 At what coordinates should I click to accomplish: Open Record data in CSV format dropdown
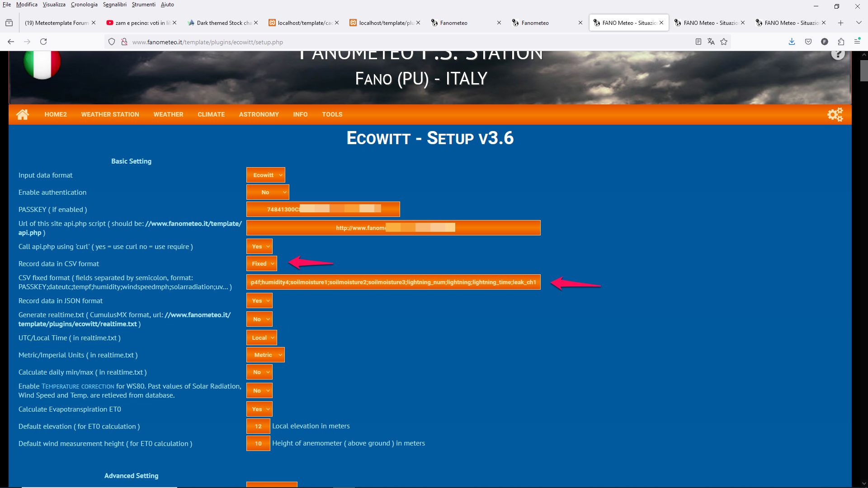262,263
